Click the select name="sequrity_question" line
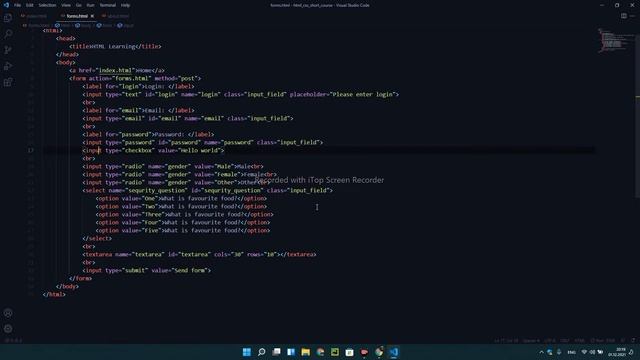Image resolution: width=640 pixels, height=360 pixels. [x=207, y=191]
